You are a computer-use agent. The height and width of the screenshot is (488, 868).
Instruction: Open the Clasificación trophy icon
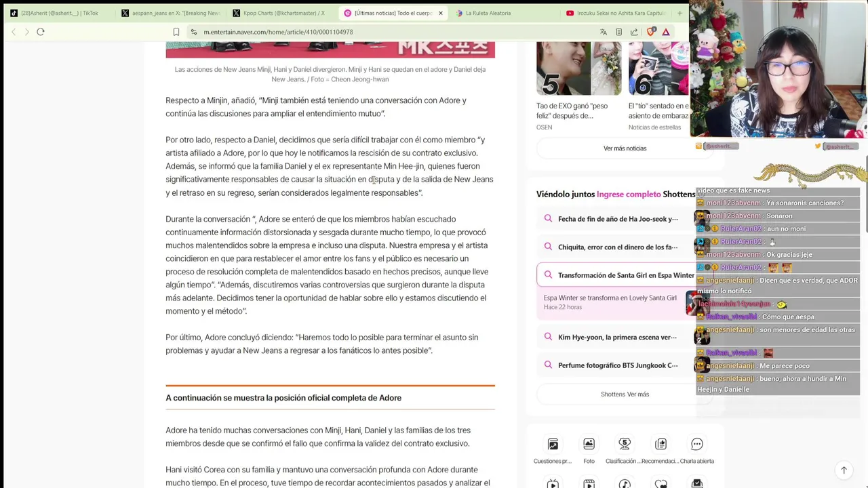(x=625, y=444)
